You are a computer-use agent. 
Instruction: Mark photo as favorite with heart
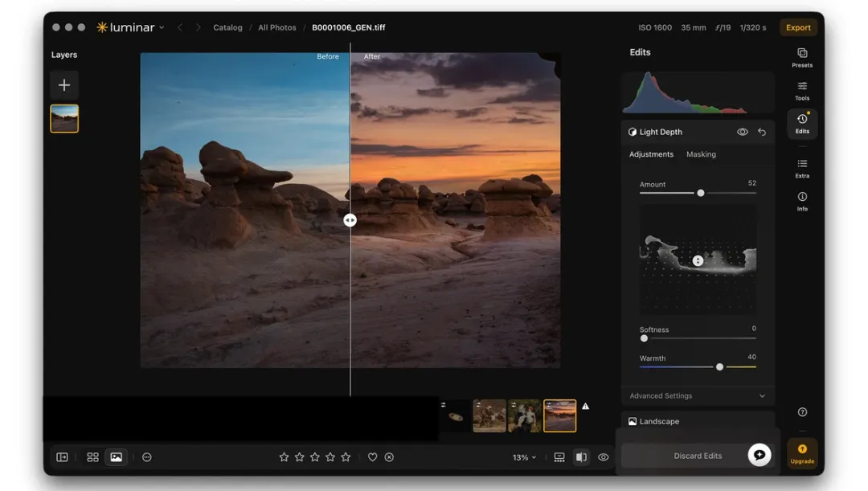tap(373, 457)
